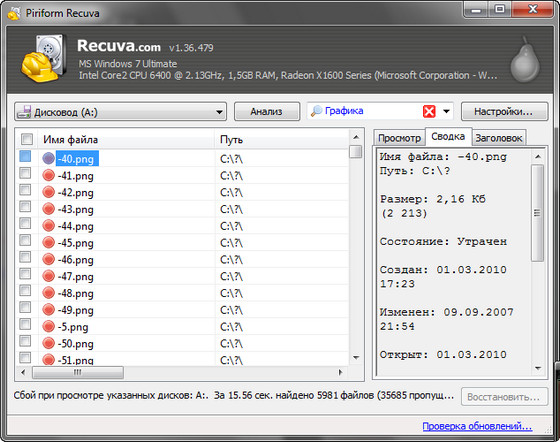Expand the filter dropdown arrow beside Графика
The image size is (560, 442).
[446, 111]
